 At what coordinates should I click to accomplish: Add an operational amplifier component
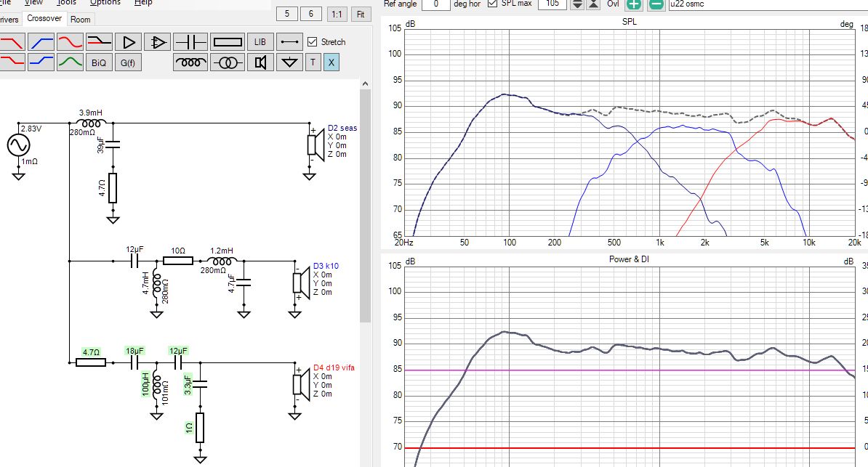pos(158,42)
